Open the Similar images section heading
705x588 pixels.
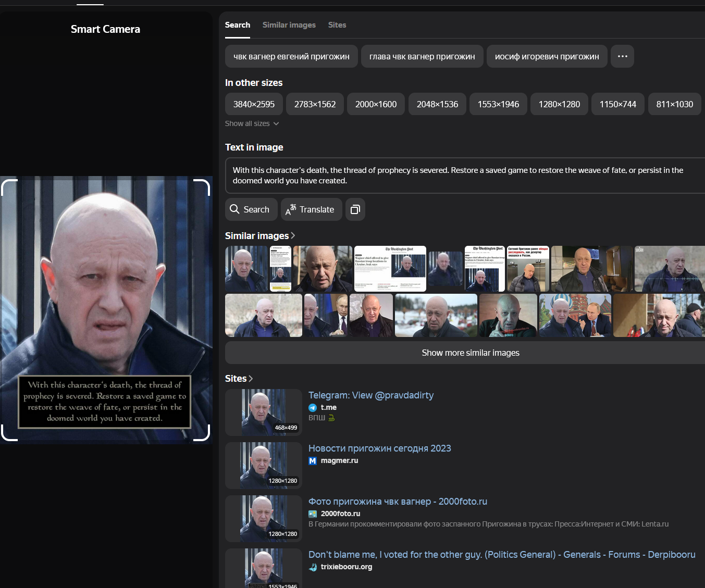click(x=259, y=236)
